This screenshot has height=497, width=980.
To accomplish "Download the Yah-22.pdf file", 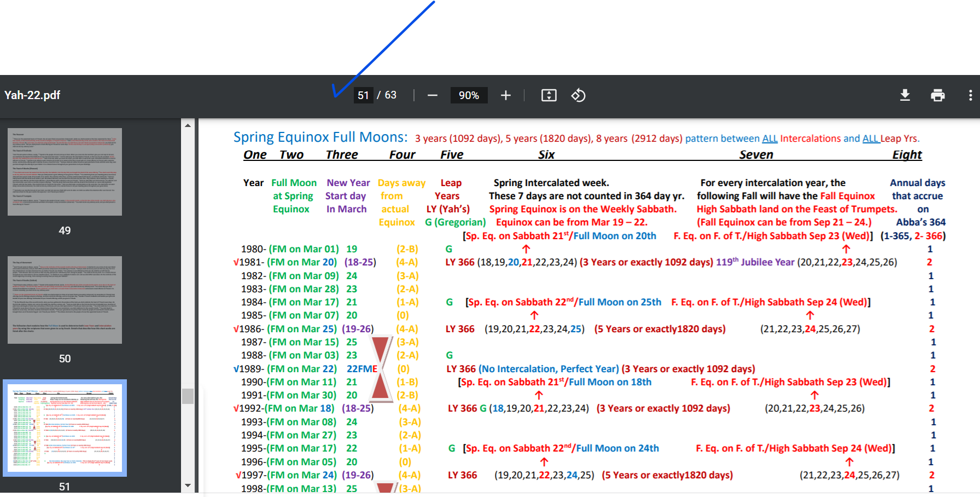I will click(905, 95).
